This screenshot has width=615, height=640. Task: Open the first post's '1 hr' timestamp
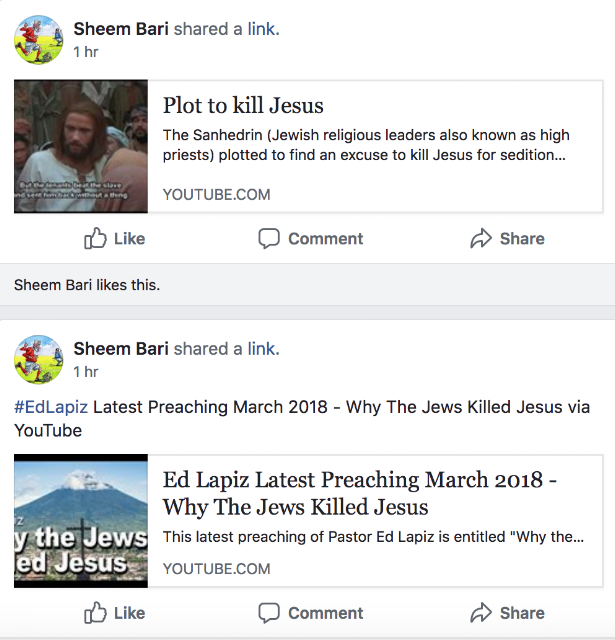pyautogui.click(x=86, y=51)
